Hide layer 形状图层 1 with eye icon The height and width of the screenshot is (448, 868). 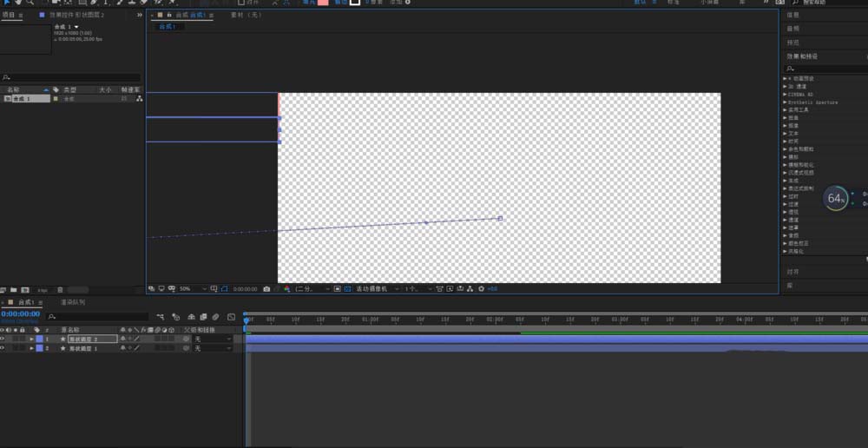[3, 348]
